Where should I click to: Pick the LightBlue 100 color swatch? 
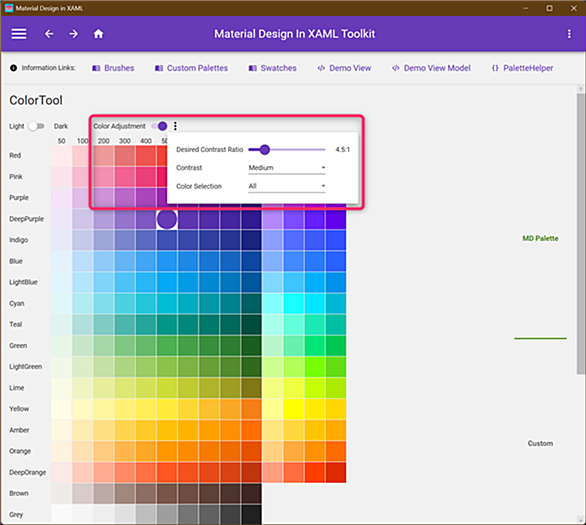click(x=83, y=282)
